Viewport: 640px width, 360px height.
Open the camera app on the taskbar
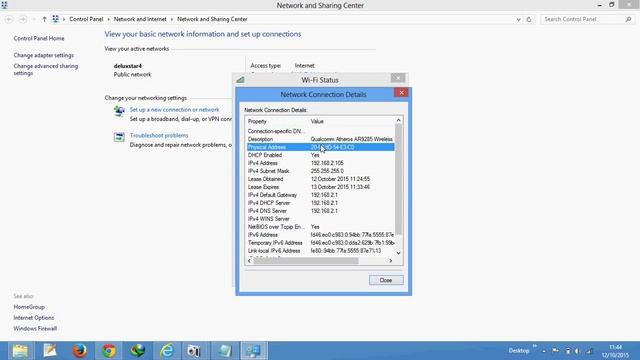pos(194,351)
